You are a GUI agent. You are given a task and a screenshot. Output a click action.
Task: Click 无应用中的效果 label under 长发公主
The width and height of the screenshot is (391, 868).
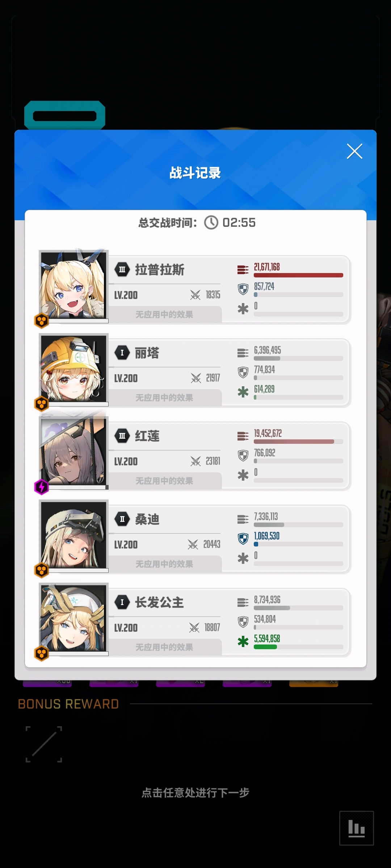pos(164,647)
